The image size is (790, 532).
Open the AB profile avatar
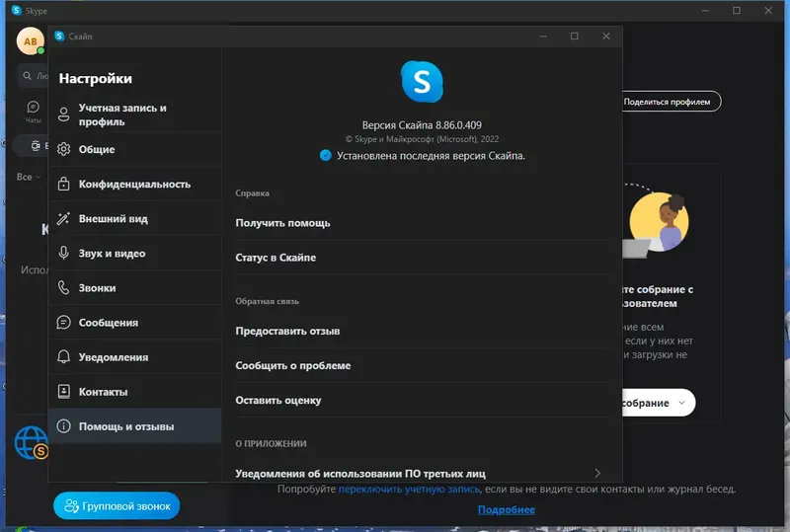tap(31, 41)
